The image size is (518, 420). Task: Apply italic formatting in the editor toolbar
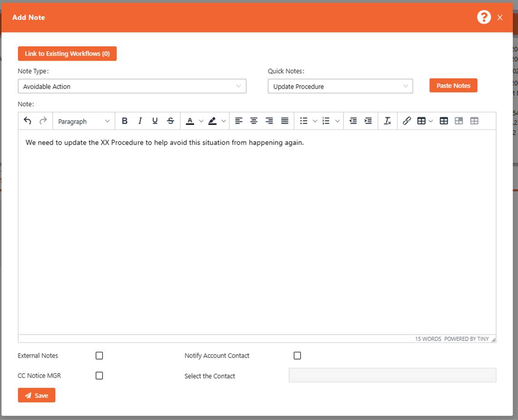click(x=140, y=120)
